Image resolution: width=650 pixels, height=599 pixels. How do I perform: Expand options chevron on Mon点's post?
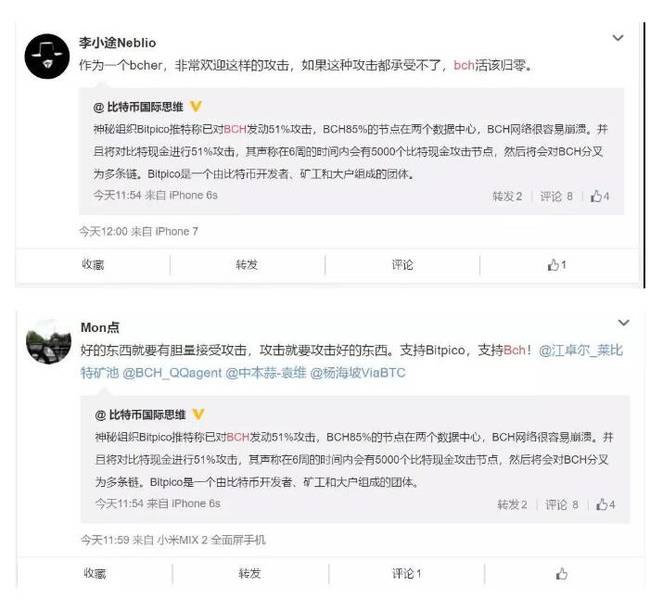[623, 323]
